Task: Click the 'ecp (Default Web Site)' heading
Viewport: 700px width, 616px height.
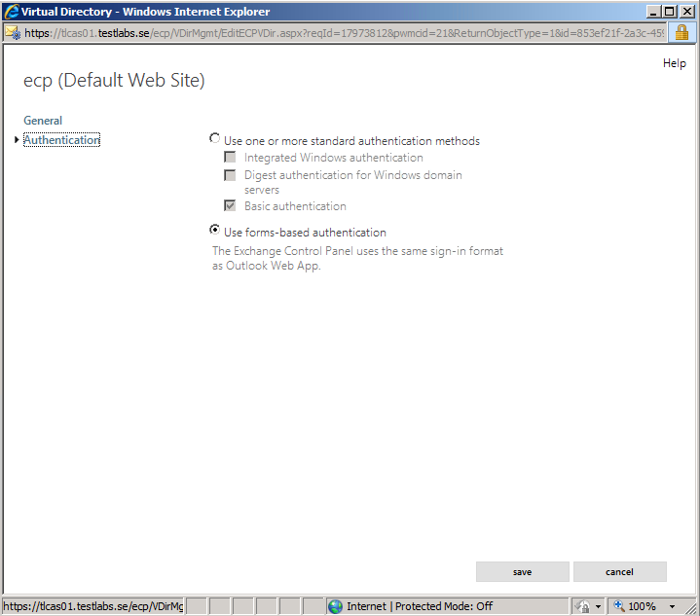Action: 114,81
